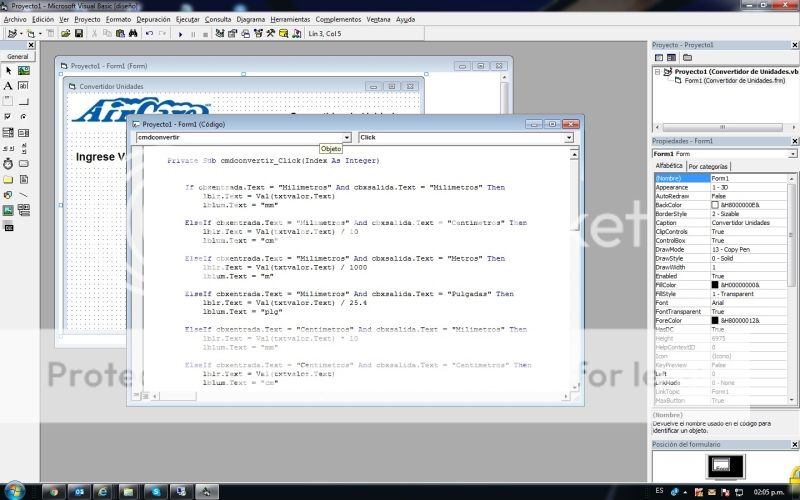Viewport: 800px width, 500px height.
Task: Select the Image control tool
Action: 8,210
